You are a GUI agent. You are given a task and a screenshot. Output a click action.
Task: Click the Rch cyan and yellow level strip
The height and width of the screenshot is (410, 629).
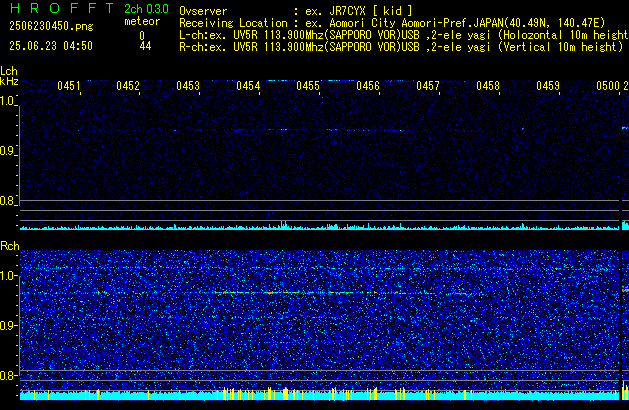tap(319, 394)
